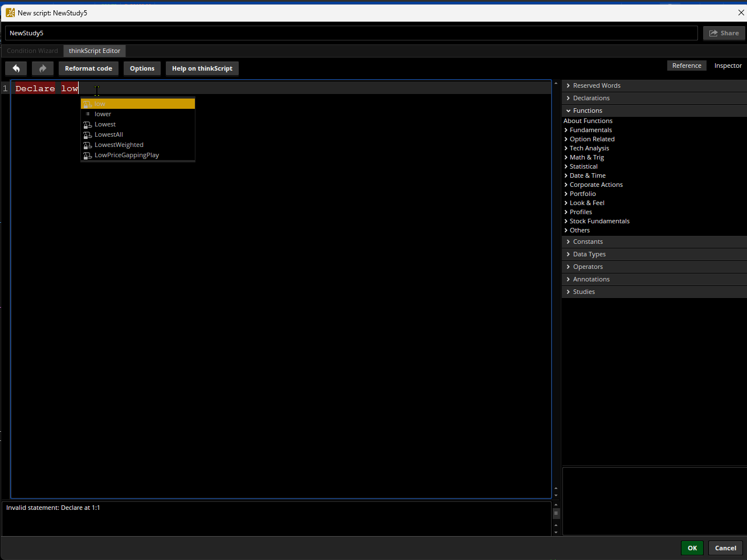Screen dimensions: 747x560
Task: Choose 'low' from autocomplete list
Action: [138, 104]
